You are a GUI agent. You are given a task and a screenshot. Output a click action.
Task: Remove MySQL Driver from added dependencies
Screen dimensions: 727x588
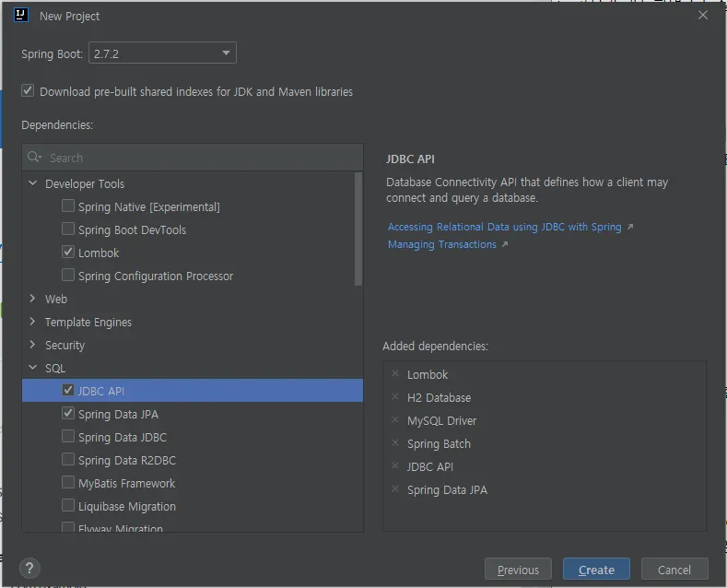[395, 420]
